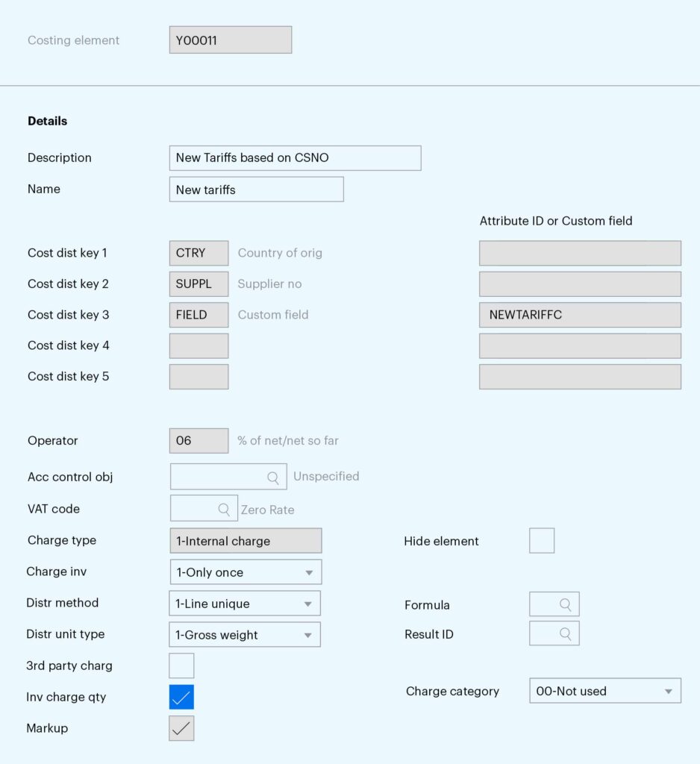Select the Name input field

point(257,189)
